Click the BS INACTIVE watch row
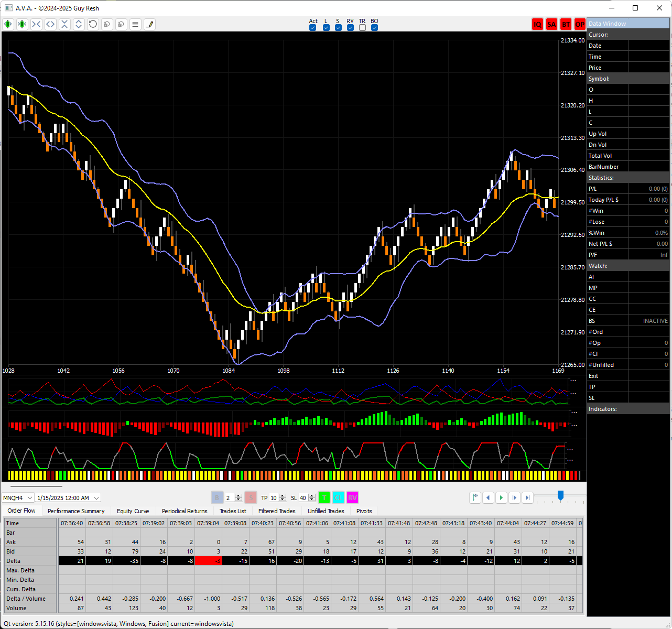672x629 pixels. [x=628, y=321]
